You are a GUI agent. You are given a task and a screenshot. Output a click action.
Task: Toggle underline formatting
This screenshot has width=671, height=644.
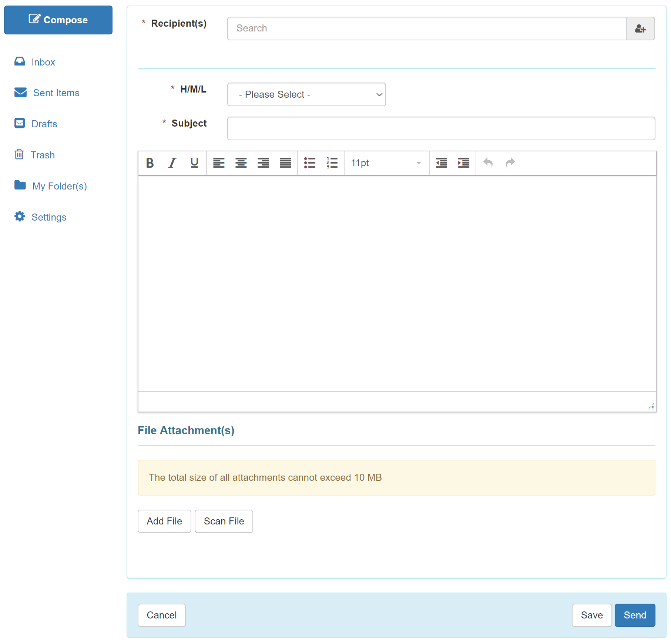click(x=194, y=163)
